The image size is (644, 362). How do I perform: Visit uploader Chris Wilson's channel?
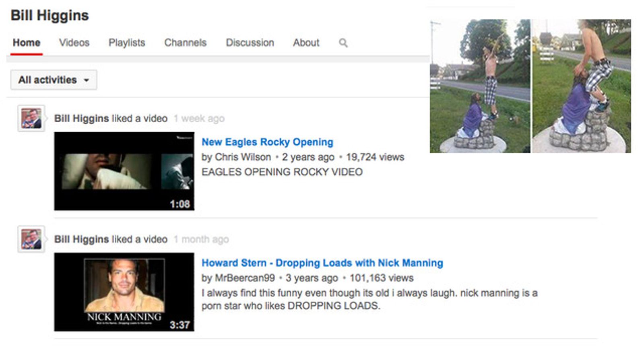pyautogui.click(x=243, y=157)
